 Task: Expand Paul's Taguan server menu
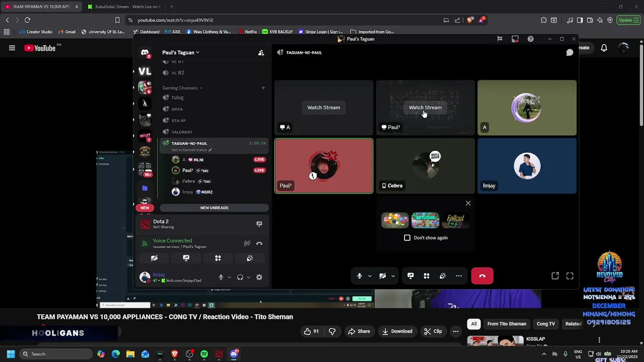pyautogui.click(x=181, y=52)
